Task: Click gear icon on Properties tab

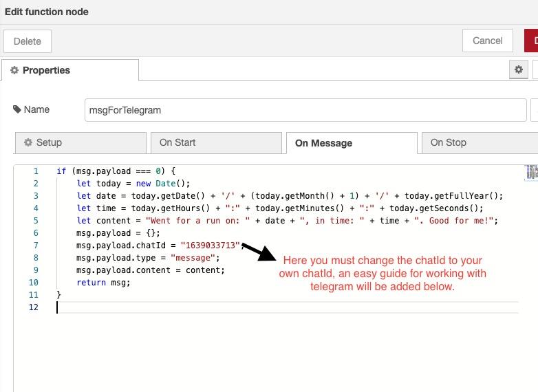Action: tap(14, 70)
